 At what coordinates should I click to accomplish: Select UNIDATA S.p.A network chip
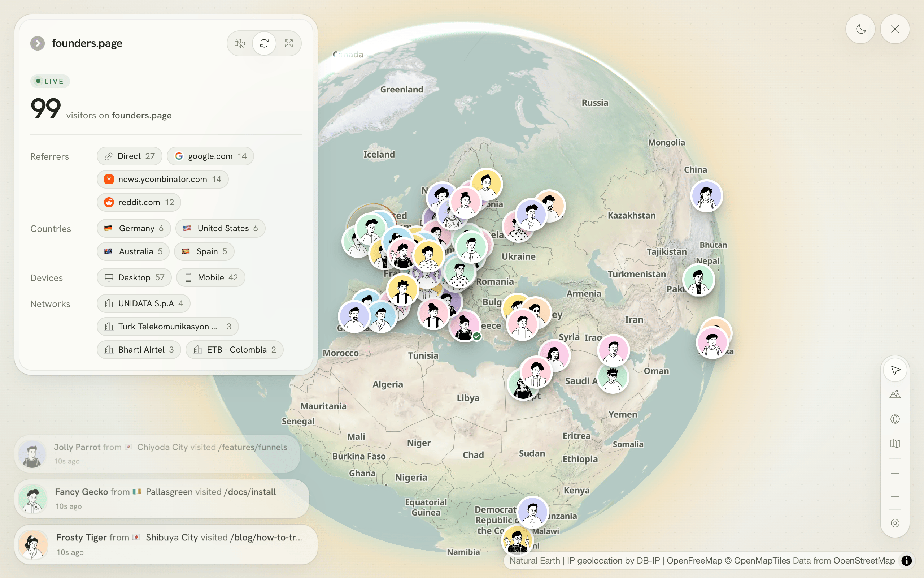coord(144,303)
